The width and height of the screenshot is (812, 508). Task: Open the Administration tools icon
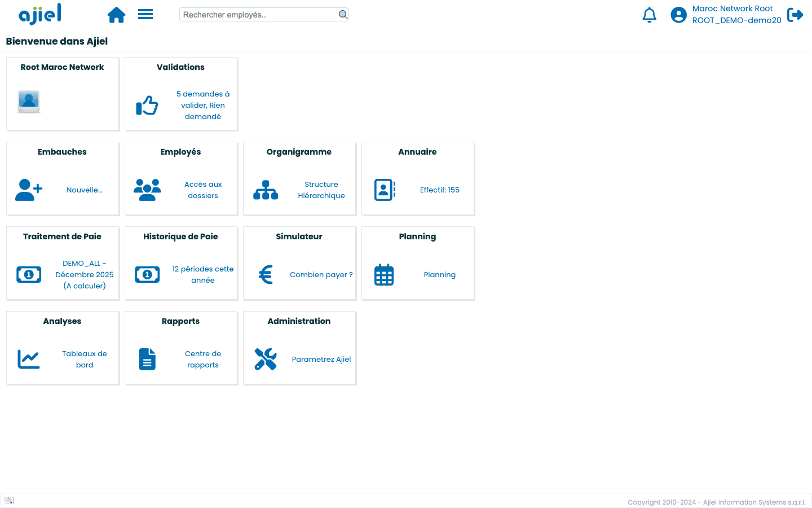[x=266, y=360]
